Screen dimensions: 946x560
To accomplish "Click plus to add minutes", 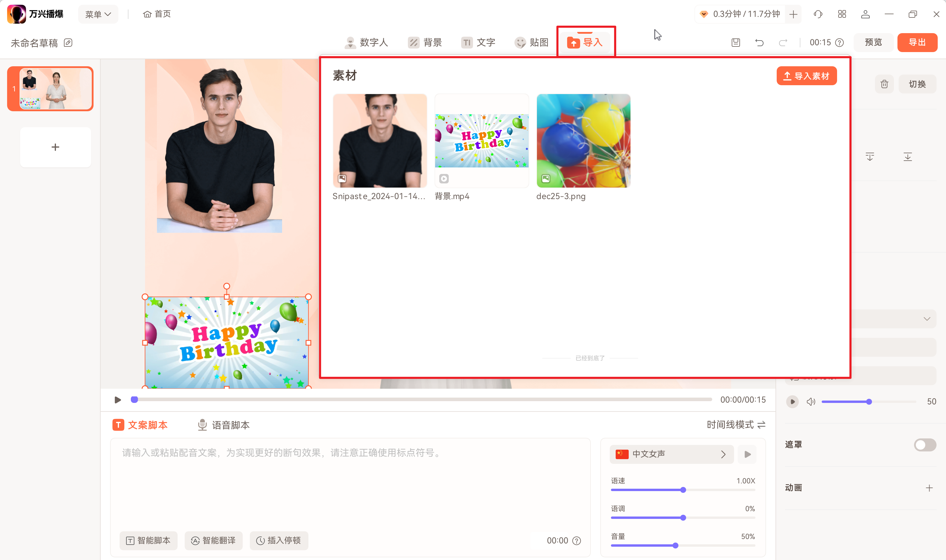I will click(793, 14).
